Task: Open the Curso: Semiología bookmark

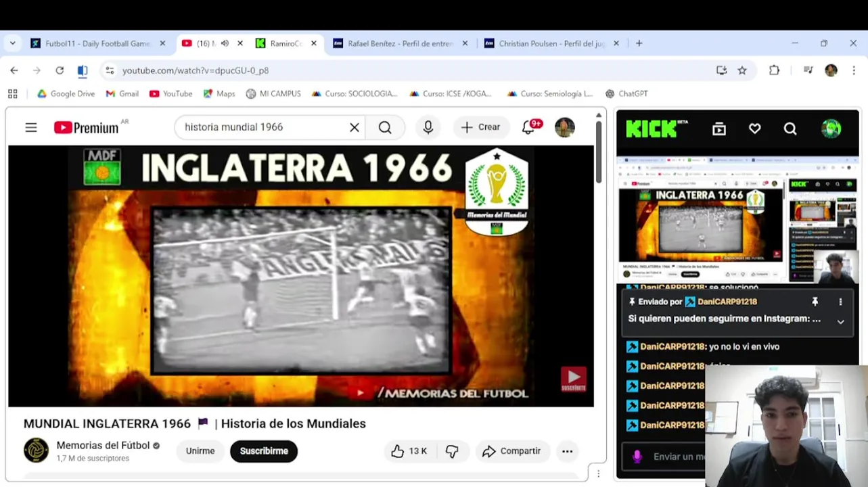Action: (x=549, y=94)
